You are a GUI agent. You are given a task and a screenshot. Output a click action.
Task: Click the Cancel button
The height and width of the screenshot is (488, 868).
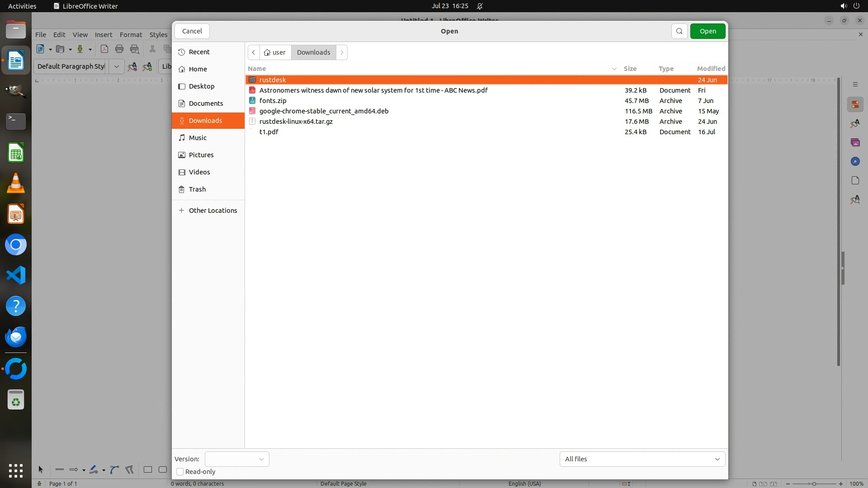pos(192,31)
